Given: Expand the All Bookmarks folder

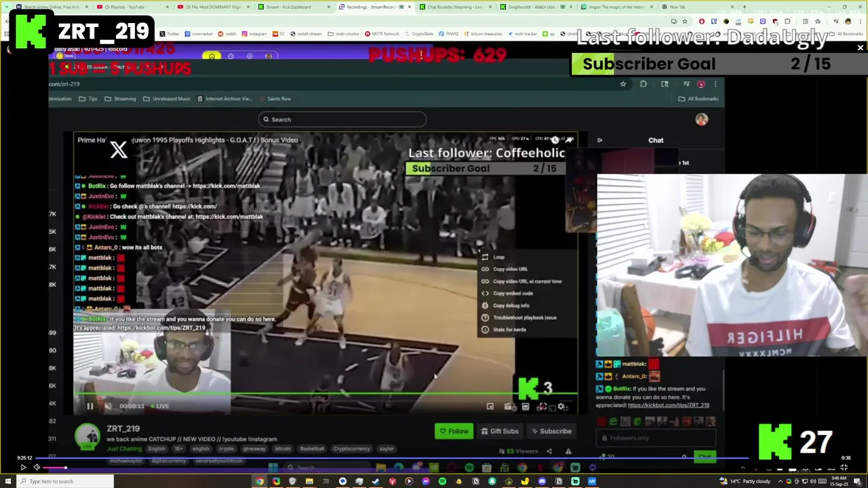Looking at the screenshot, I should click(698, 99).
